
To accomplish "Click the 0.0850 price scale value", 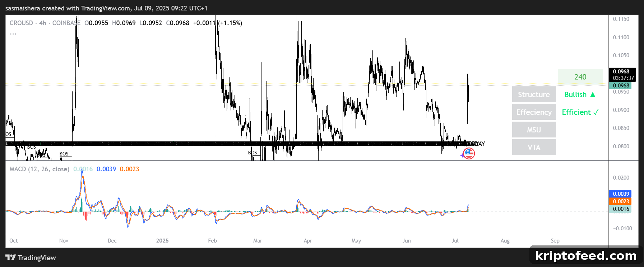I will coord(621,128).
